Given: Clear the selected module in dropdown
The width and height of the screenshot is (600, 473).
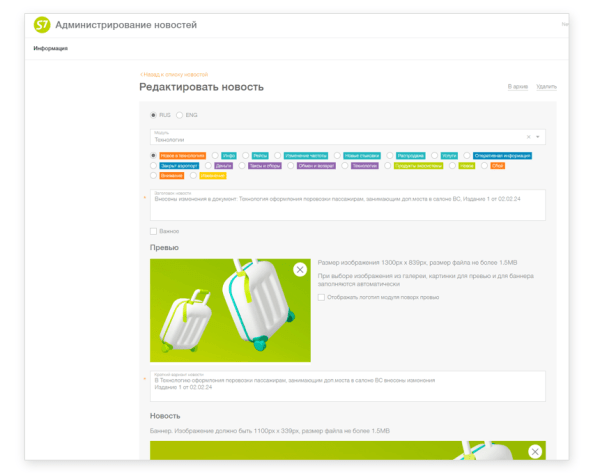Looking at the screenshot, I should pos(528,137).
